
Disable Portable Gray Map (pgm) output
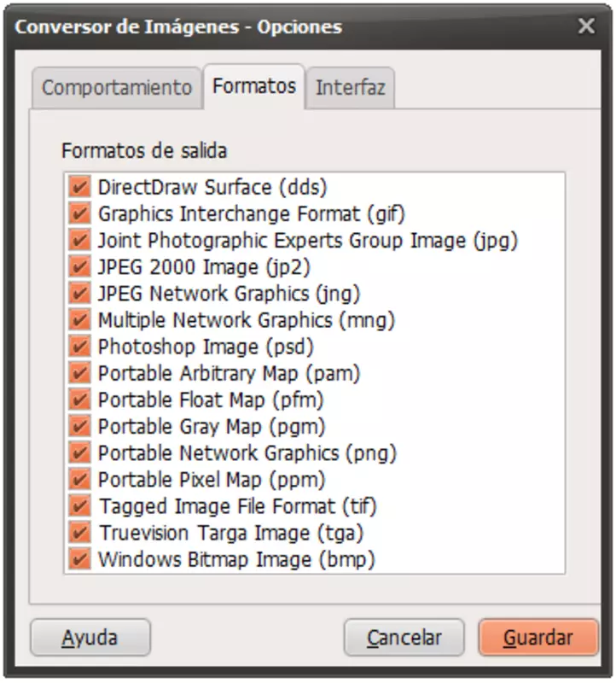79,426
